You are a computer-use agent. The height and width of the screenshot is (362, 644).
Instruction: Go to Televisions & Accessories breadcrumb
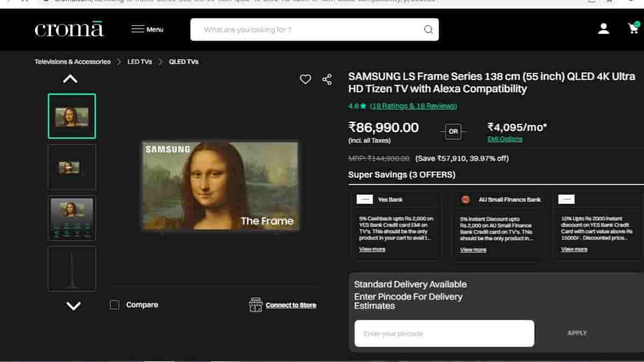(72, 62)
